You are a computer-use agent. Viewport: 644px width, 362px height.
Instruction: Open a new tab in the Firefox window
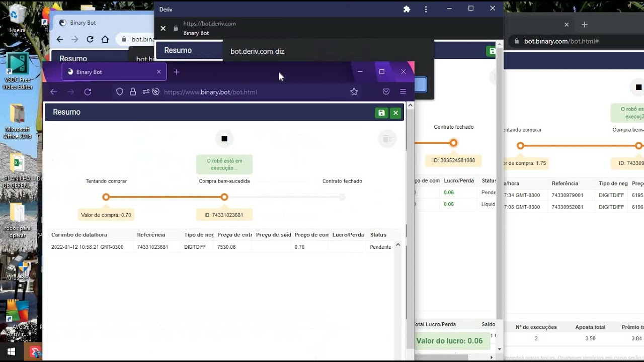[x=176, y=72]
